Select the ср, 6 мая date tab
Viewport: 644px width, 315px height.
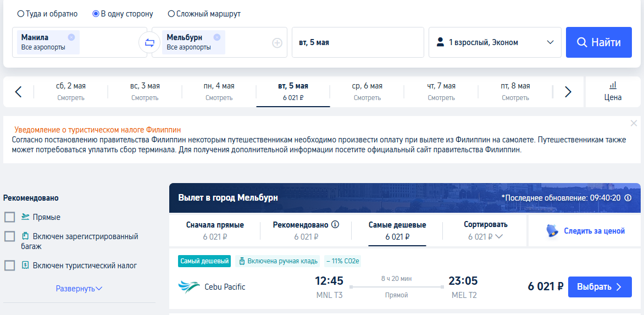[x=367, y=92]
